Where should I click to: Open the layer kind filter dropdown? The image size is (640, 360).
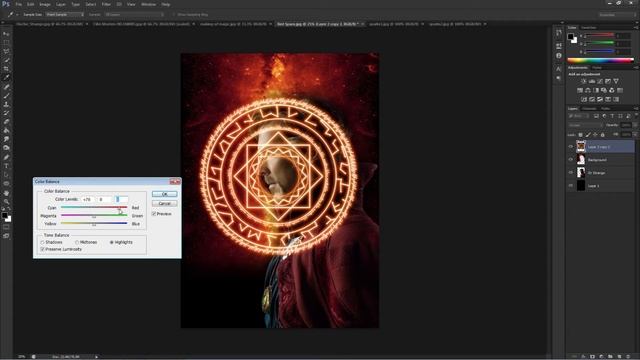579,116
